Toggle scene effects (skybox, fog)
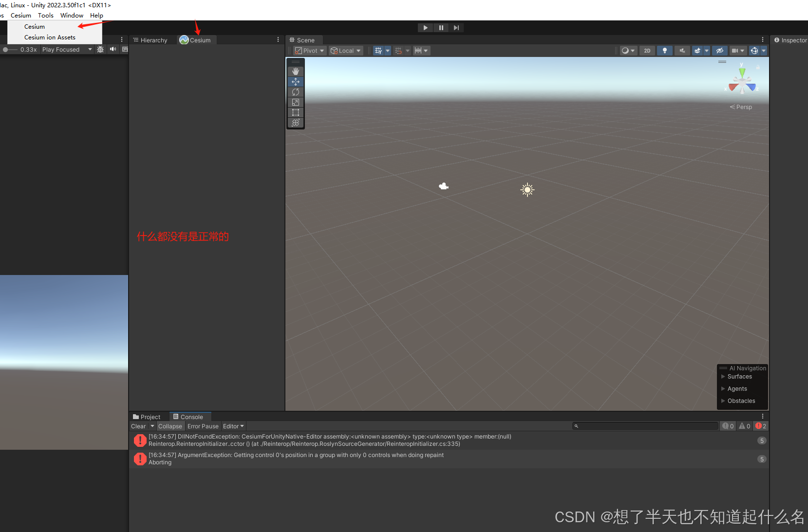The height and width of the screenshot is (532, 808). (697, 51)
